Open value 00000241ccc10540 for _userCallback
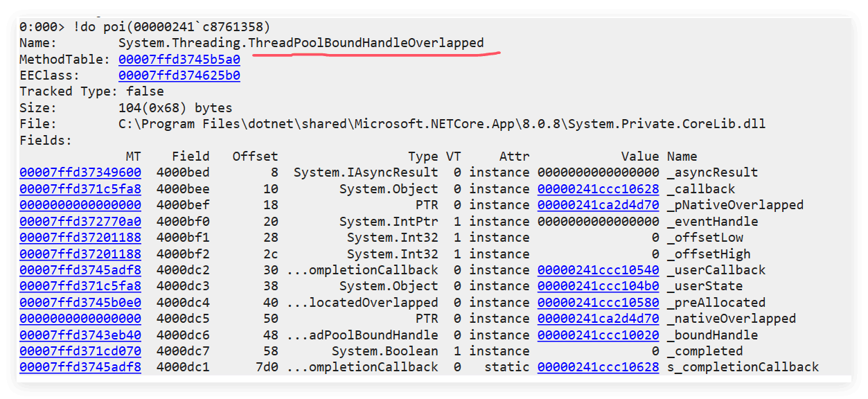Screen dimensions: 868x399 tap(598, 270)
